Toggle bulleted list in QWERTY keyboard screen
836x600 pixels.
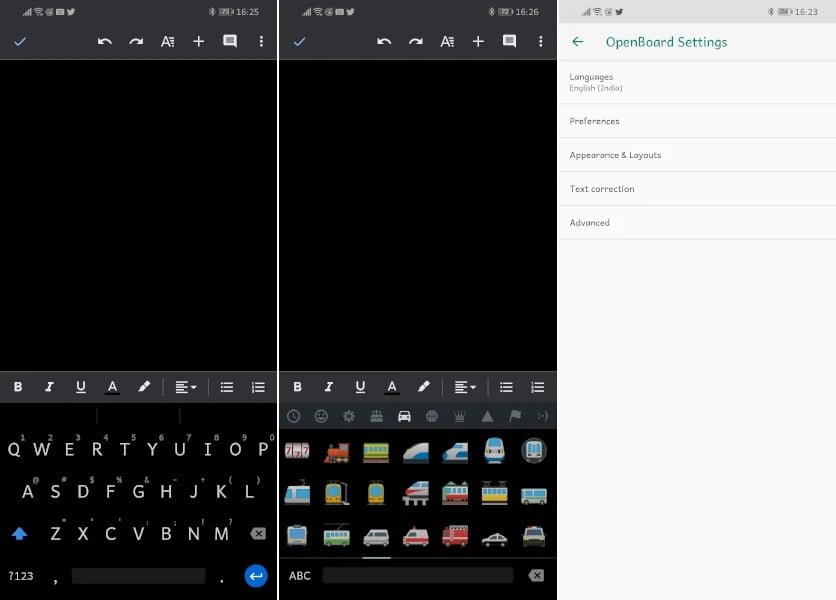click(x=227, y=387)
